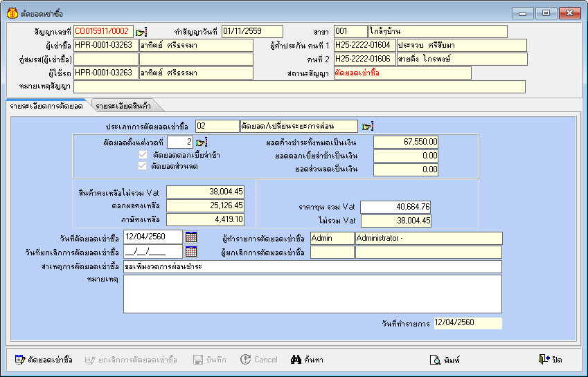588x377 pixels.
Task: Click guarantor 1 code H25-2222-01604
Action: tap(364, 45)
